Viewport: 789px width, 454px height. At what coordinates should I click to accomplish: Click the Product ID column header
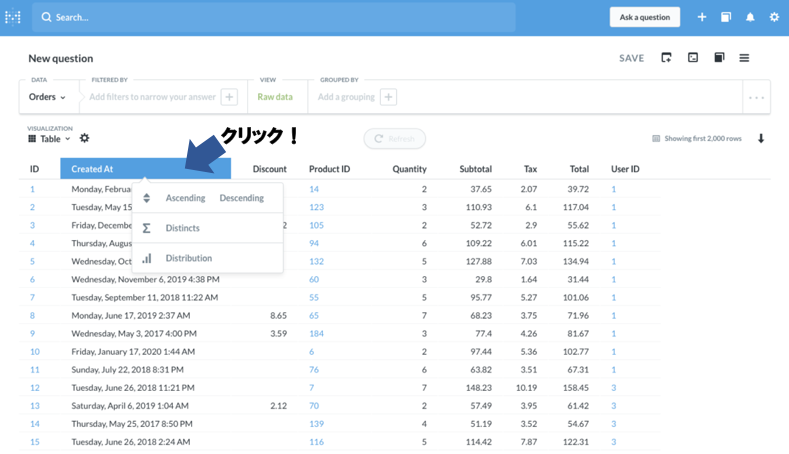point(329,169)
